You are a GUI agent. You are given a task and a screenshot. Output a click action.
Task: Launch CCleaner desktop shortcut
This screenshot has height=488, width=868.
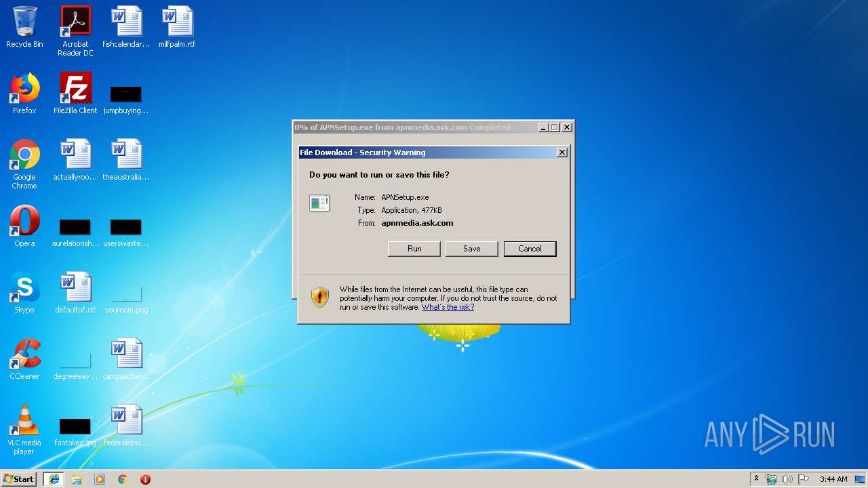click(x=24, y=360)
